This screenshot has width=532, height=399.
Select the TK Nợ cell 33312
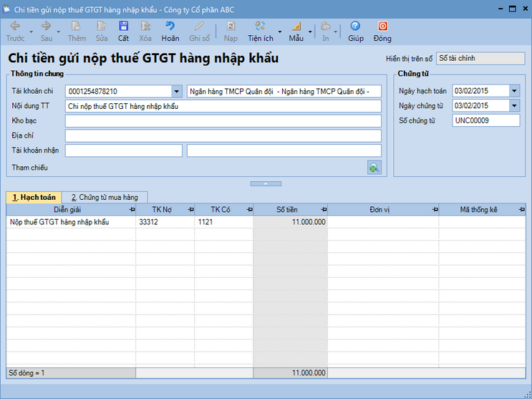pyautogui.click(x=165, y=222)
